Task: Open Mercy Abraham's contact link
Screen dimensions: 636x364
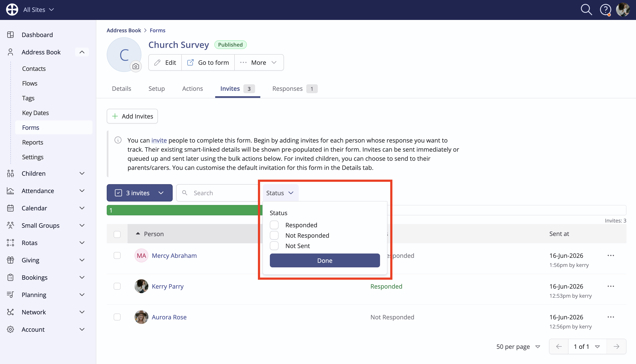Action: (x=174, y=255)
